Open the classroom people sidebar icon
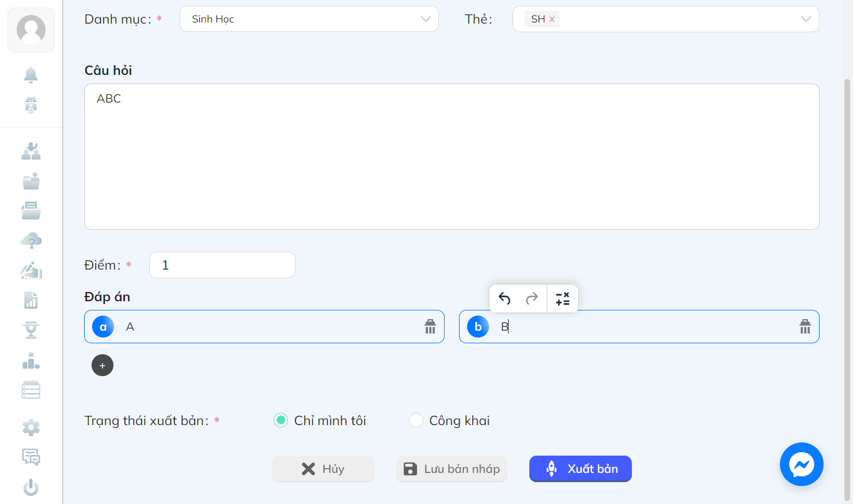Screen dimensions: 853x504 click(31, 151)
